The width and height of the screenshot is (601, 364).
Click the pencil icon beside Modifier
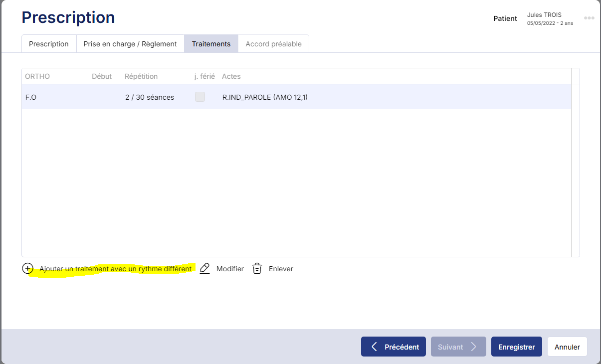pos(204,268)
